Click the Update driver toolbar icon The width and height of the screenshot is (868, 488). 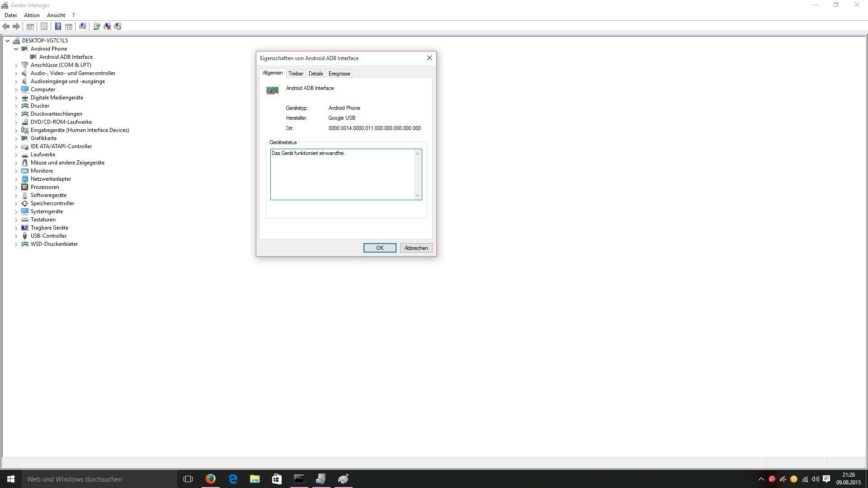(96, 27)
